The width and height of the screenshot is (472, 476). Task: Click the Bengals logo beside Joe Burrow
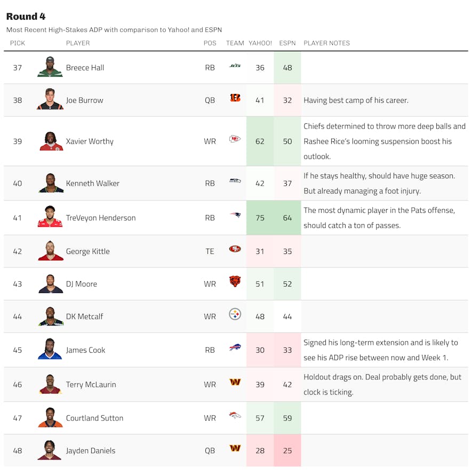[235, 98]
